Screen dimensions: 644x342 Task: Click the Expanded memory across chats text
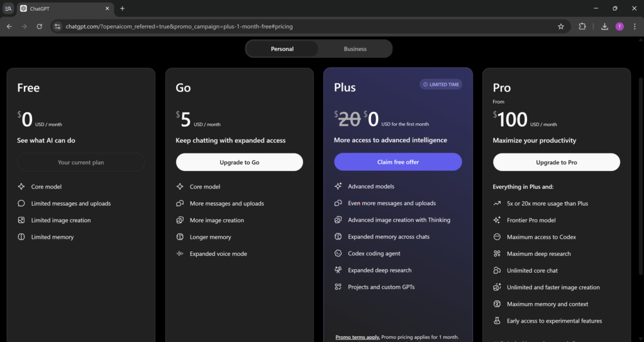click(389, 236)
